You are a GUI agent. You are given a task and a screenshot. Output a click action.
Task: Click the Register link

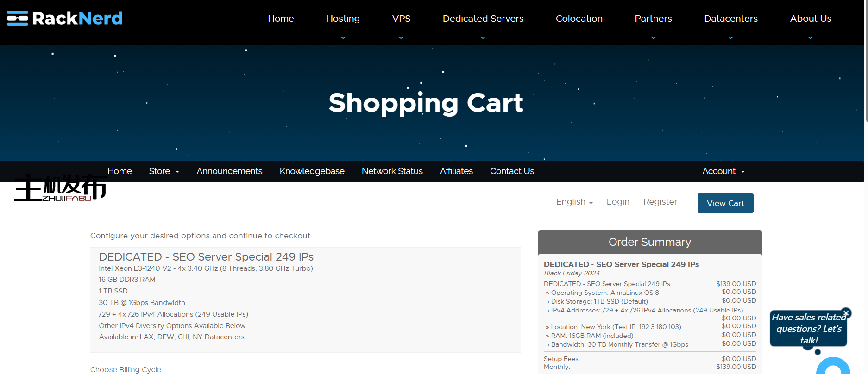tap(660, 202)
